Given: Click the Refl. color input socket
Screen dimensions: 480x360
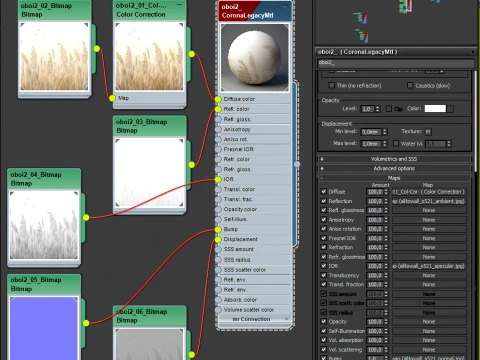Looking at the screenshot, I should pyautogui.click(x=218, y=109).
